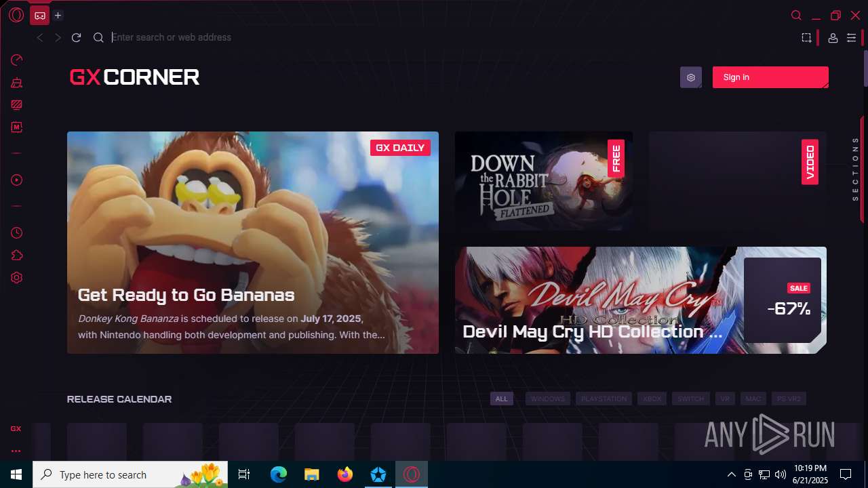Show hidden system tray icons

point(731,474)
